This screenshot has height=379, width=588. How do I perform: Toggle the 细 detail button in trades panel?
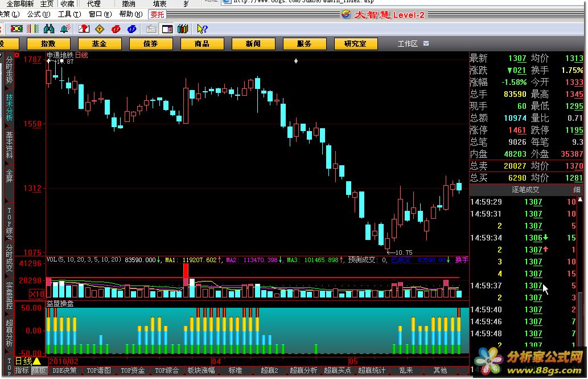tap(577, 190)
